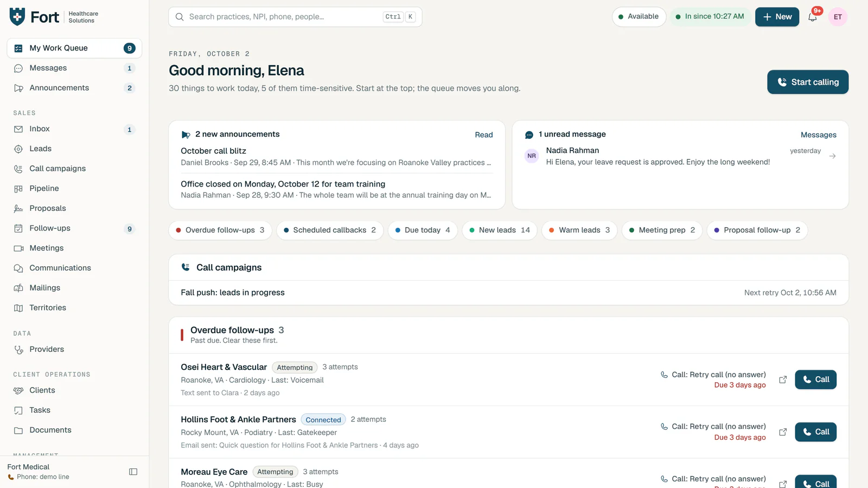Show Warm leads filter
Viewport: 868px width, 488px height.
[579, 230]
